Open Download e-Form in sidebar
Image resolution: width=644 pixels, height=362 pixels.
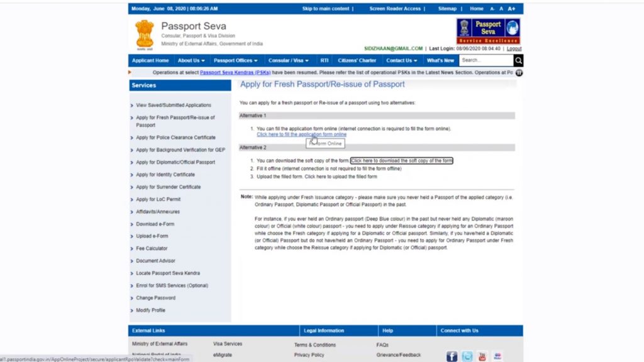pyautogui.click(x=155, y=224)
